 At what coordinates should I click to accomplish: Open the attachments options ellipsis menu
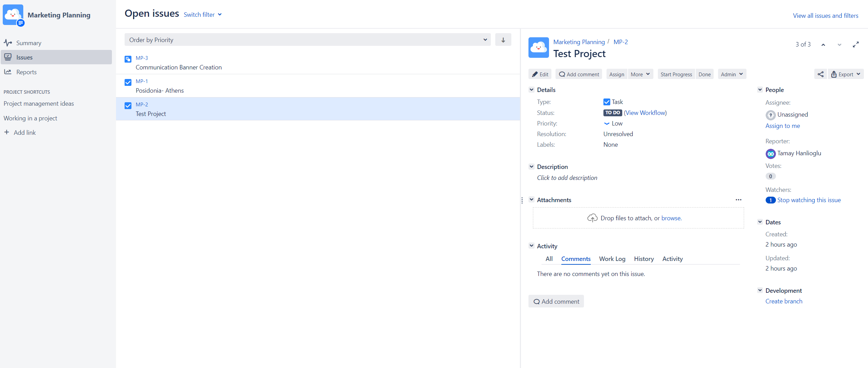[x=738, y=200]
